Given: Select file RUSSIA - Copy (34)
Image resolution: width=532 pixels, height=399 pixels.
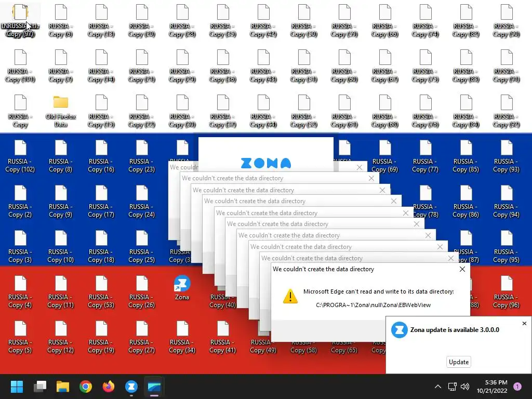Looking at the screenshot, I should [182, 337].
